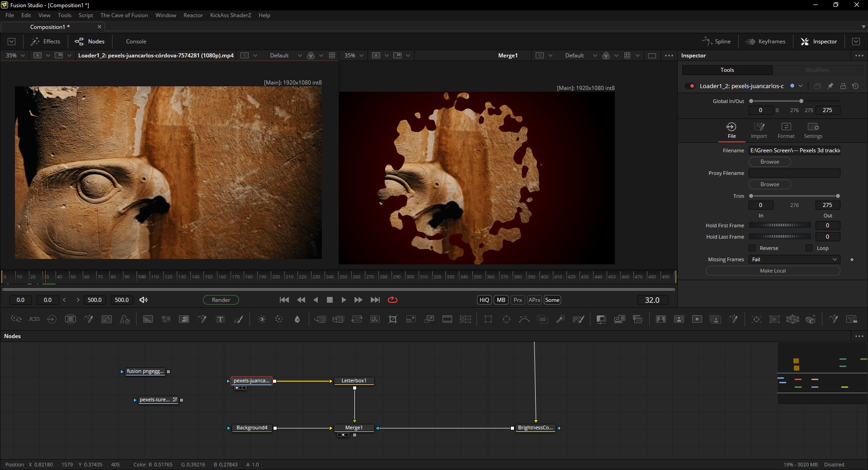Open the Inspector options menu (three dots)
Screen dimensions: 868x470
(859, 56)
